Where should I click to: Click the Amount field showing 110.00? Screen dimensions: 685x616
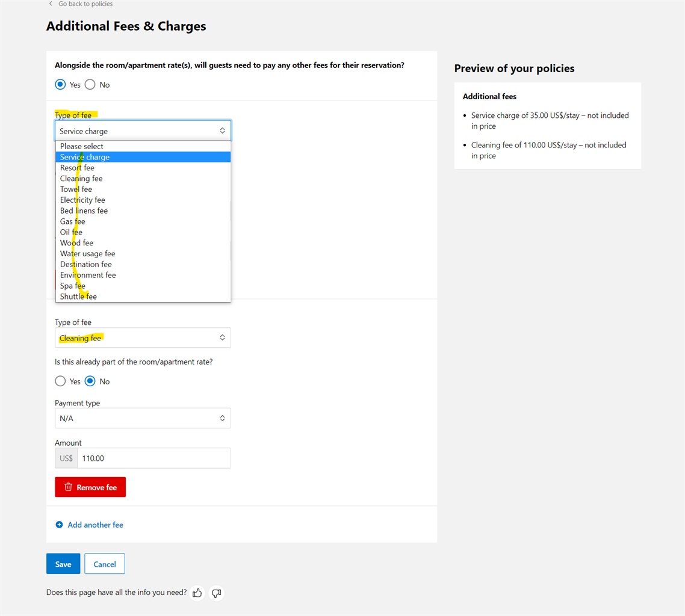[153, 458]
